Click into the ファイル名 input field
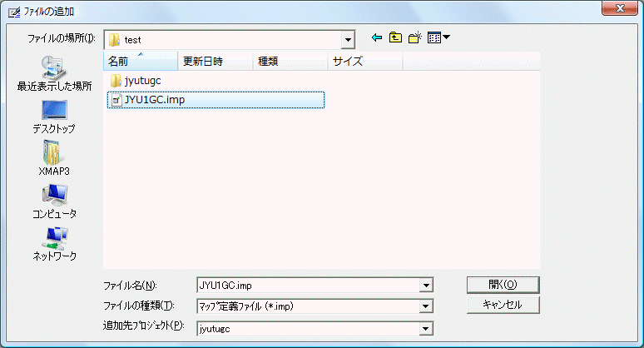 coord(308,285)
